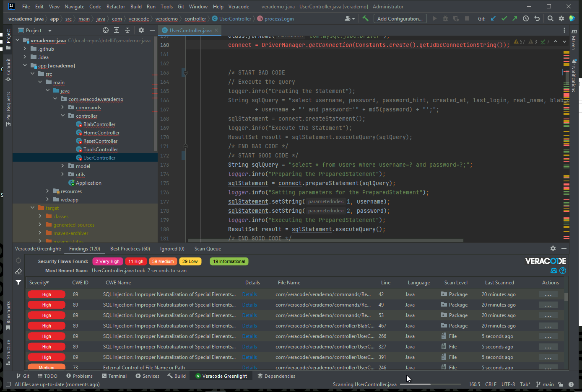The height and width of the screenshot is (392, 582).
Task: Click editor horizontal scrollbar
Action: (326, 240)
